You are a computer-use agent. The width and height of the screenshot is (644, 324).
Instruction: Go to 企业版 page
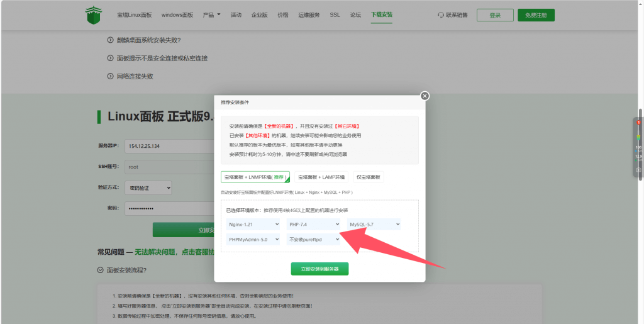pyautogui.click(x=260, y=14)
